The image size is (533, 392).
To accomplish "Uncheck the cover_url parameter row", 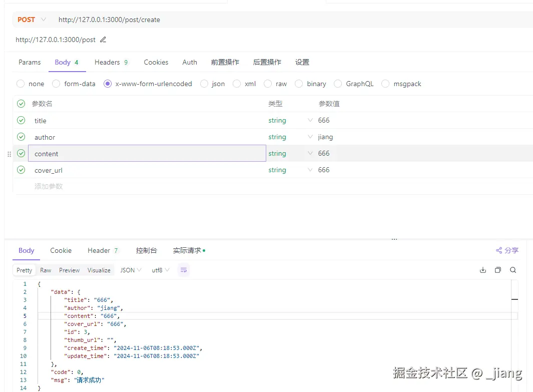I will [x=21, y=170].
